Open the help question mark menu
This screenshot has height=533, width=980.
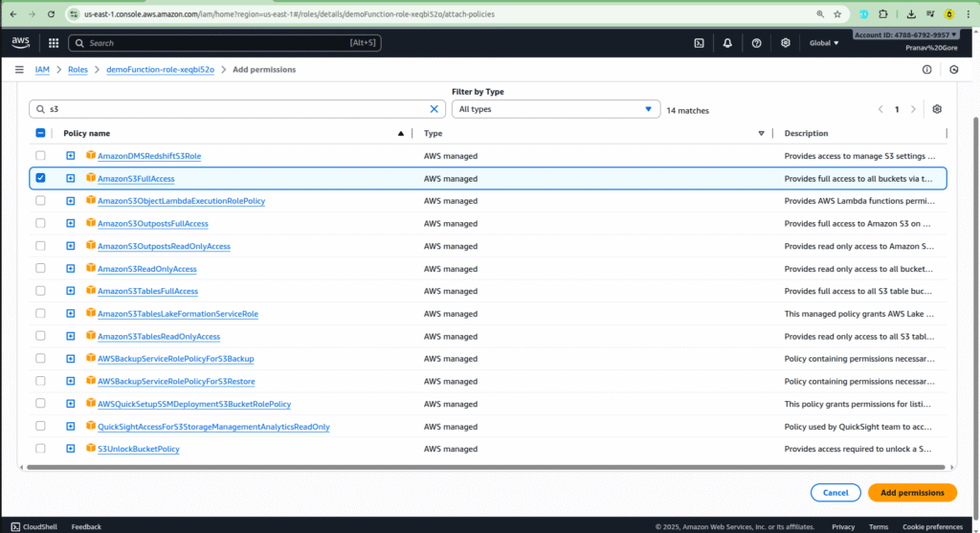pos(756,43)
